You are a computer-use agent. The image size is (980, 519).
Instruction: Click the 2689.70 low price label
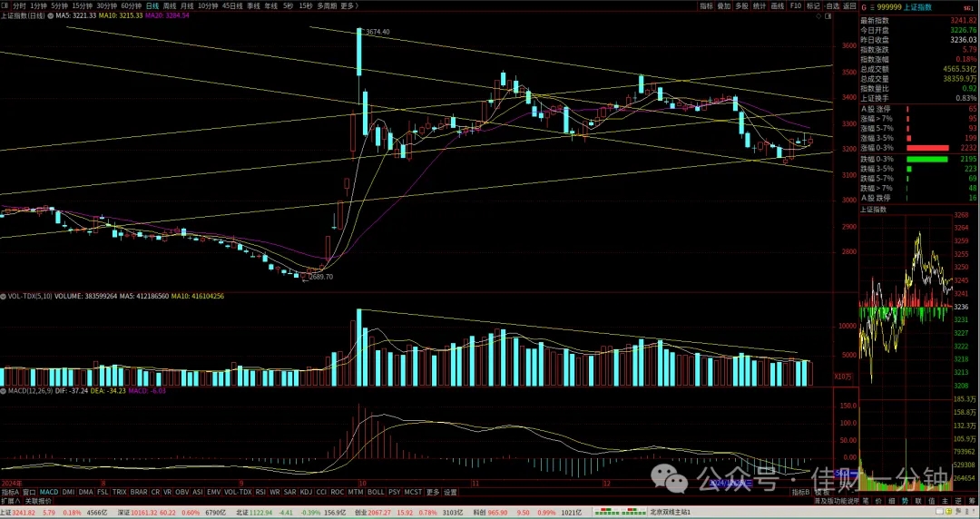(320, 277)
